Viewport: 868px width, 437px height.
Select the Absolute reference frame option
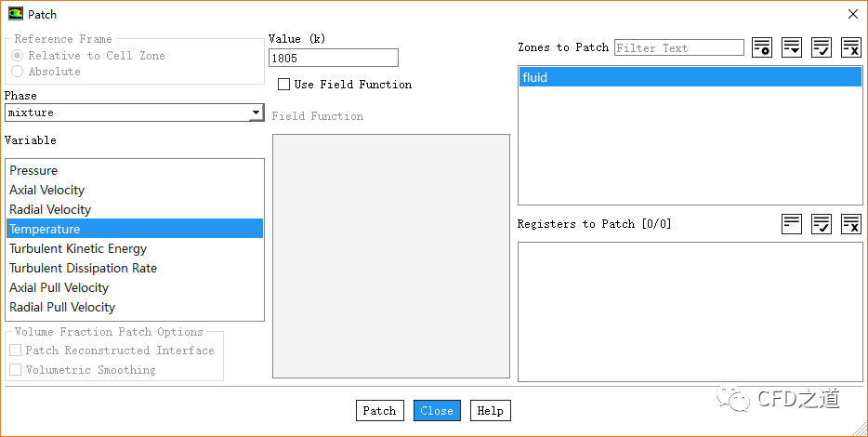(x=18, y=72)
